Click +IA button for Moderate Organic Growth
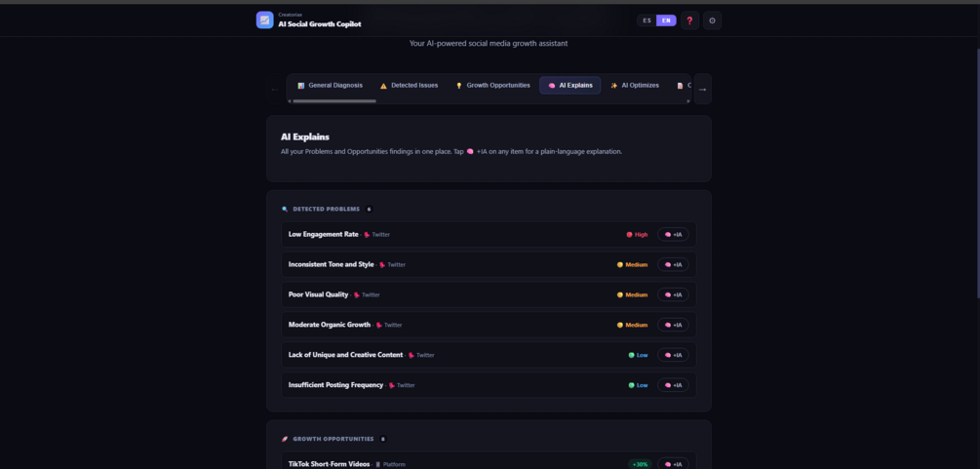This screenshot has width=980, height=469. (x=673, y=325)
